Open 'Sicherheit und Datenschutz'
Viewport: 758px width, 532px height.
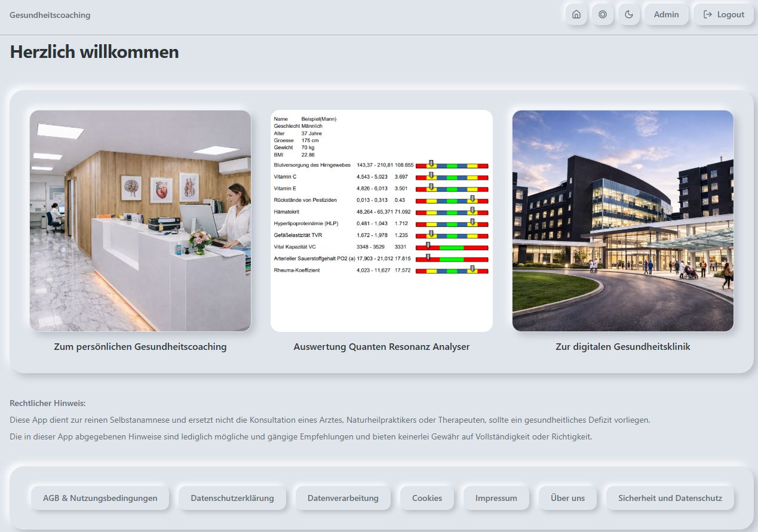pos(670,498)
